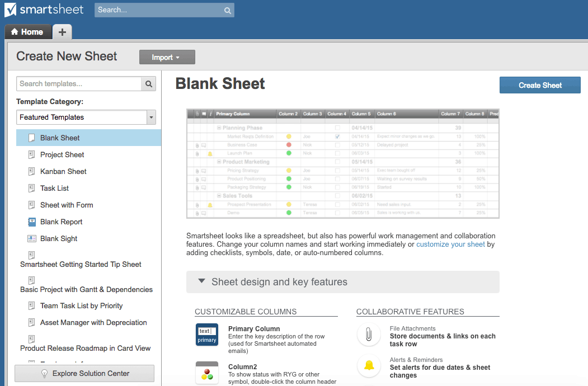This screenshot has width=588, height=386.
Task: Click the Smartsheet logo
Action: 45,10
